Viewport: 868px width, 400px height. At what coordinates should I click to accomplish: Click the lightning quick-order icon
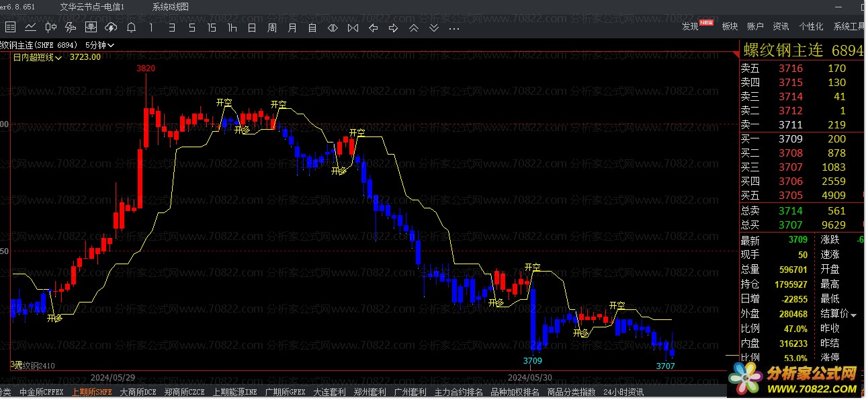pyautogui.click(x=71, y=28)
